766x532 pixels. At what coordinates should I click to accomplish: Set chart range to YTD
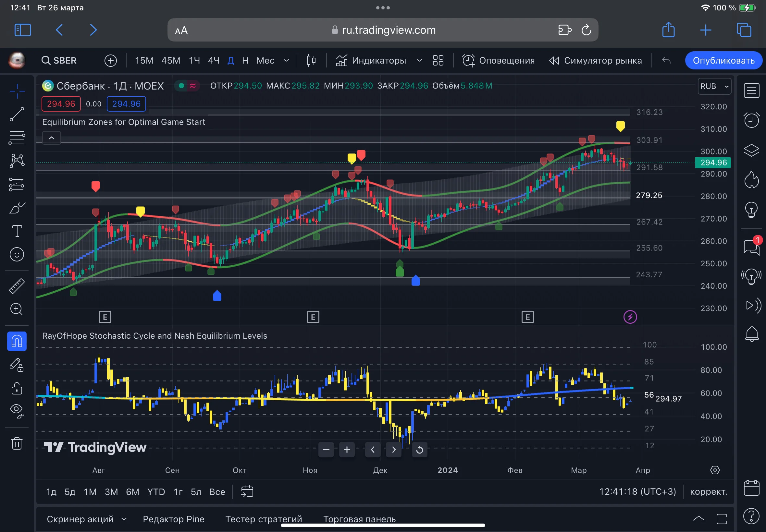pos(156,492)
